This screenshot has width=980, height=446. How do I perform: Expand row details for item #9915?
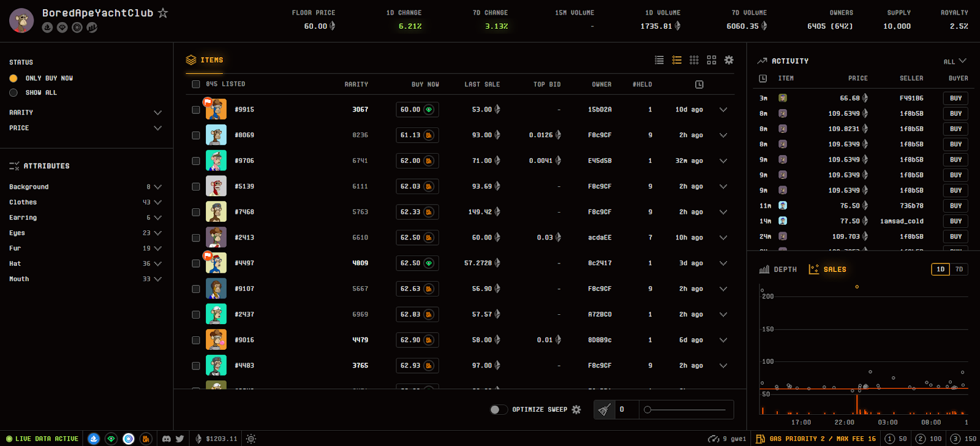tap(723, 110)
